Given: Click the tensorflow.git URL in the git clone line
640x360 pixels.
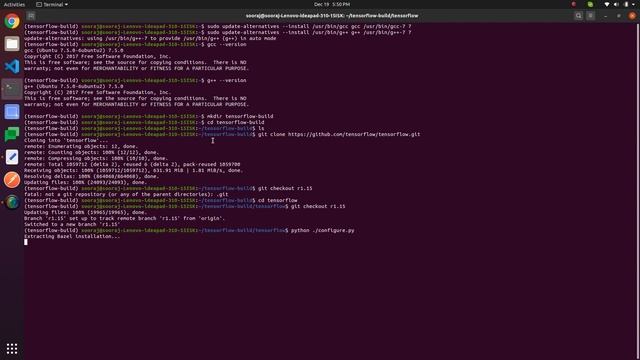Looking at the screenshot, I should [354, 134].
